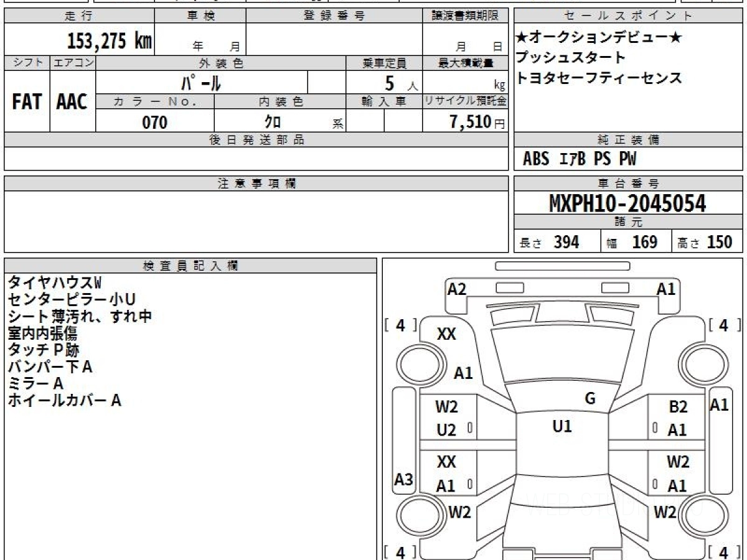This screenshot has height=560, width=747.
Task: Click the ABS エアB PS PW equipment line
Action: pyautogui.click(x=580, y=159)
